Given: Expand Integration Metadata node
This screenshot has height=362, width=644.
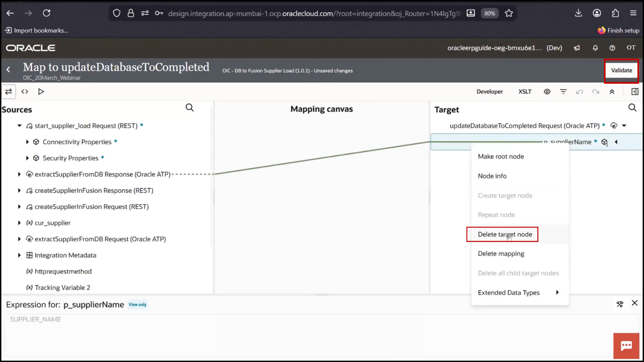Looking at the screenshot, I should pos(19,255).
